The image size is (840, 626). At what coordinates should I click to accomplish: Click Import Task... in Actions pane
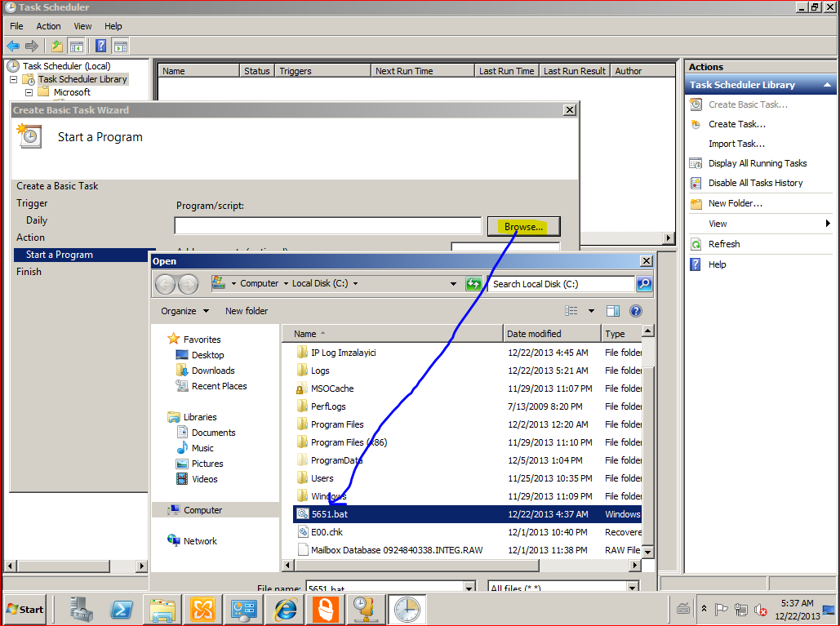pyautogui.click(x=736, y=144)
